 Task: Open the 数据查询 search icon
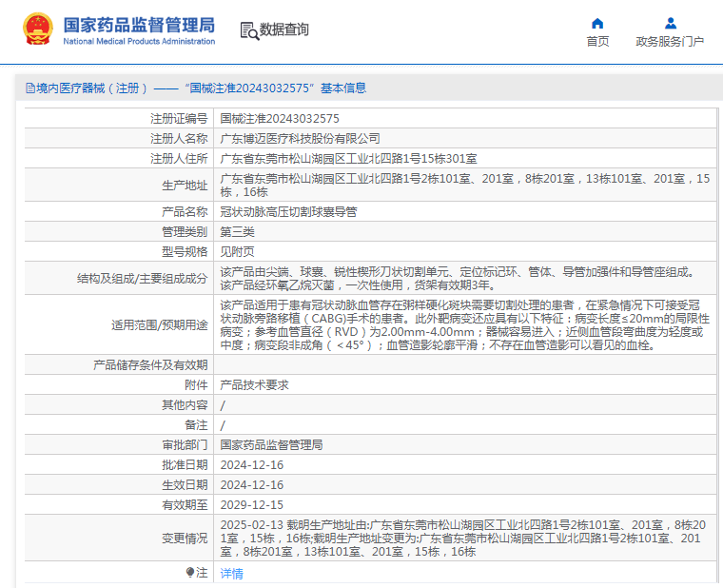(x=249, y=30)
